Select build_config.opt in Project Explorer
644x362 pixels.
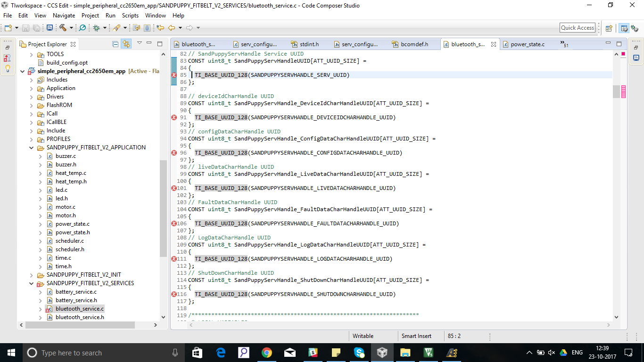tap(67, 63)
